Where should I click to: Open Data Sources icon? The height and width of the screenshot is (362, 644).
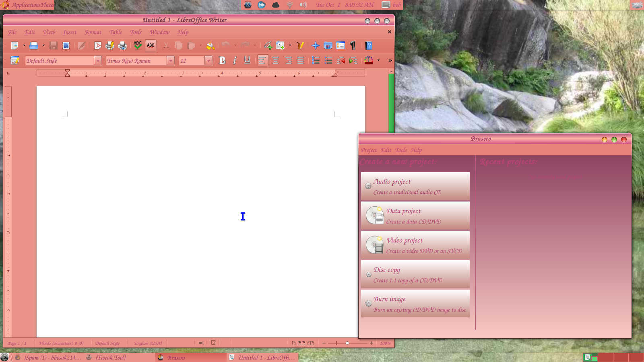341,45
